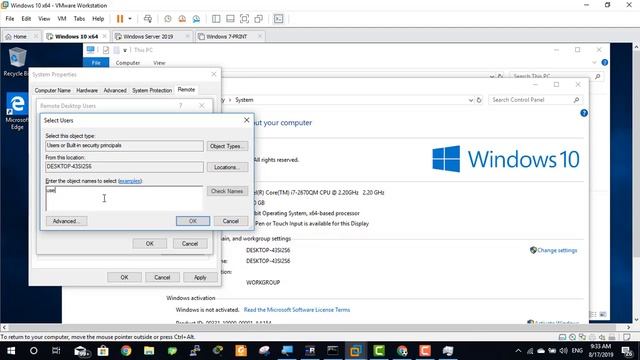The width and height of the screenshot is (640, 360).
Task: Take a snapshot of this virtual machine
Action: [x=168, y=19]
